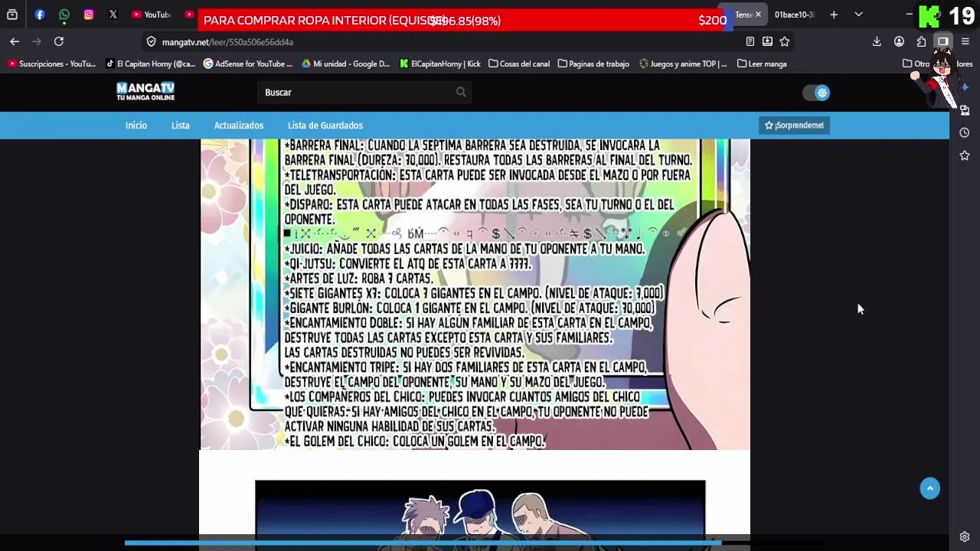980x551 pixels.
Task: Bookmark this page star icon
Action: point(785,42)
